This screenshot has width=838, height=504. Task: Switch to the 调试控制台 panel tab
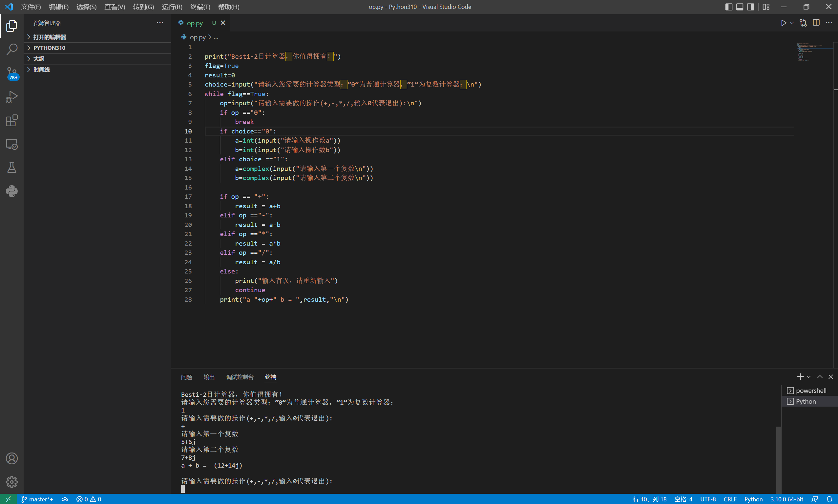coord(240,377)
